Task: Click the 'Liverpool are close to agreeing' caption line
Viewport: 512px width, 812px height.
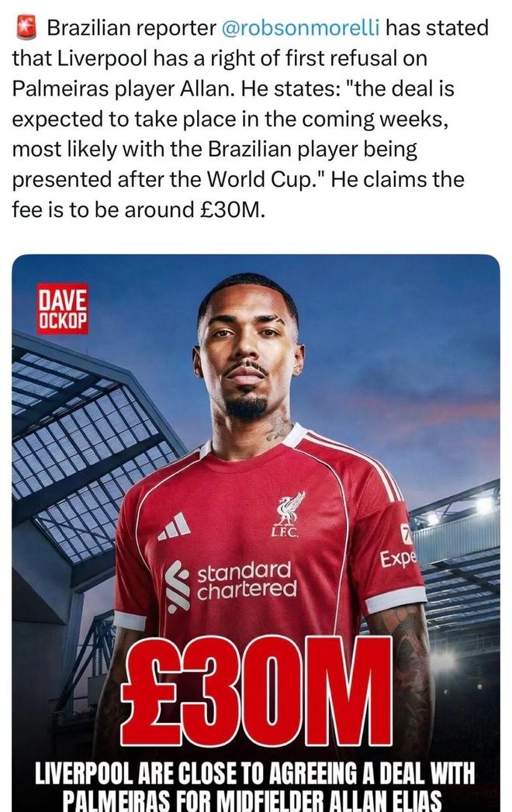Action: coord(254,774)
